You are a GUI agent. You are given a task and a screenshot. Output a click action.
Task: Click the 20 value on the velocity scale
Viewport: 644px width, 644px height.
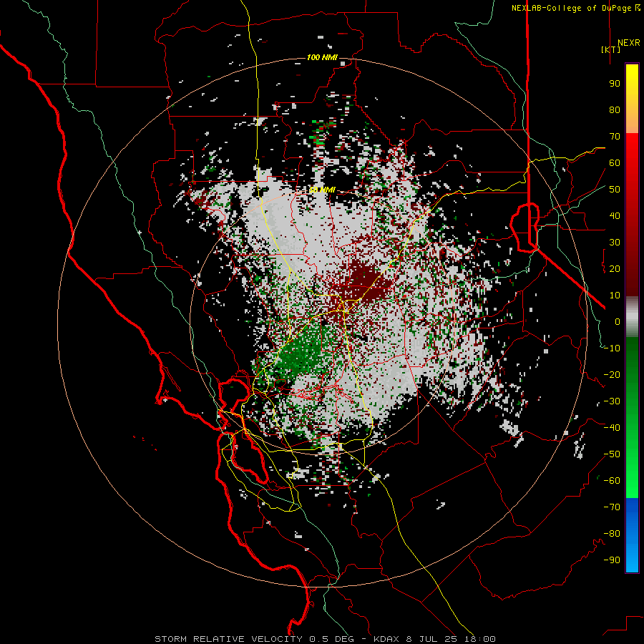coord(615,268)
